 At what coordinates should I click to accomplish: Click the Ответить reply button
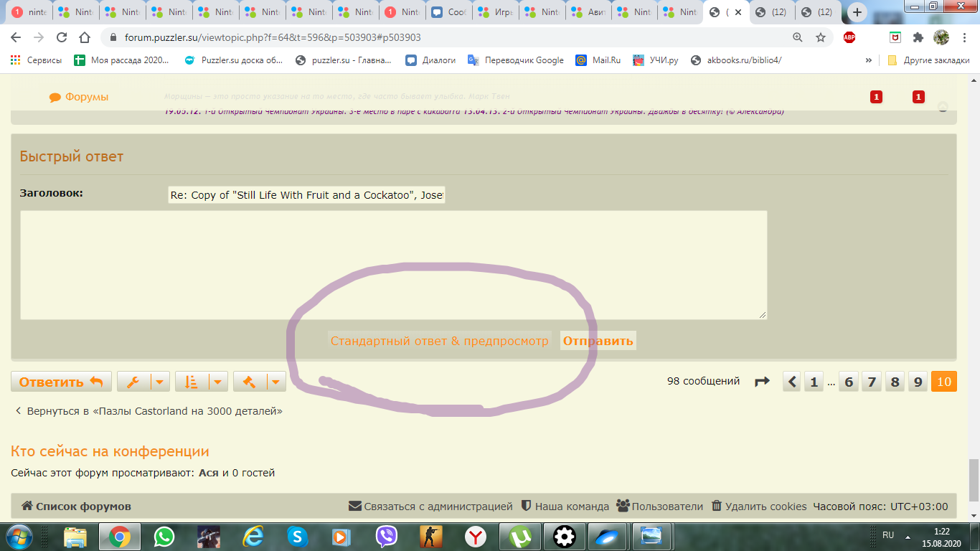61,382
